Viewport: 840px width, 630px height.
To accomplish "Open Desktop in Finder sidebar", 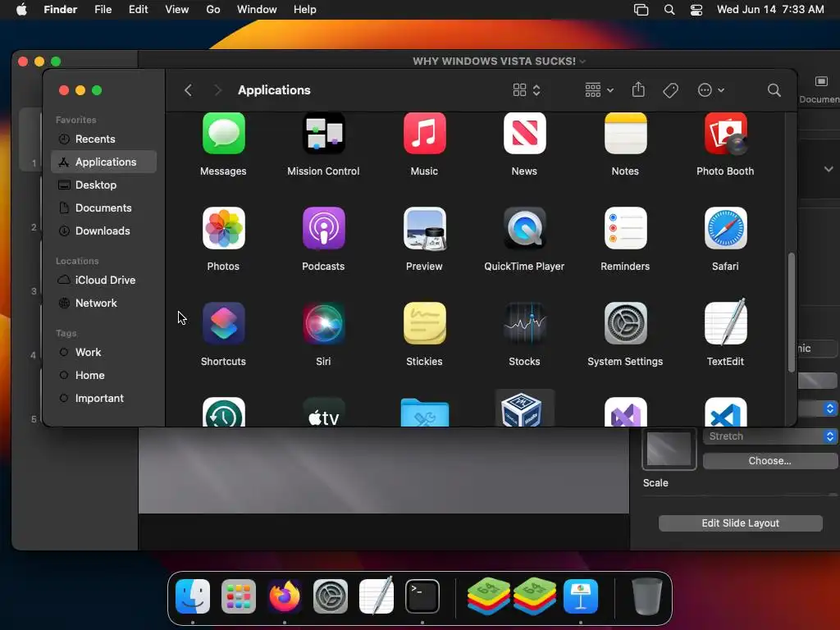I will coord(104,185).
